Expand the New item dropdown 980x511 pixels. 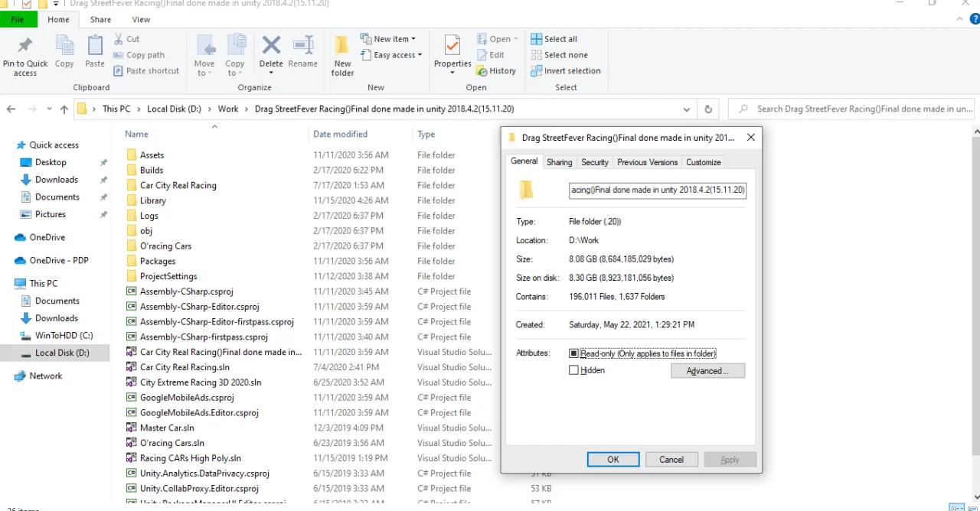[413, 39]
